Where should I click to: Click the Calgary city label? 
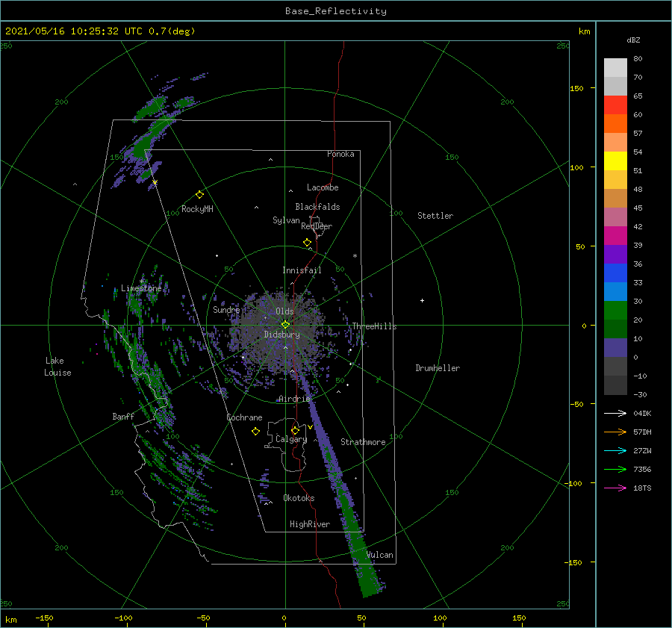(291, 439)
